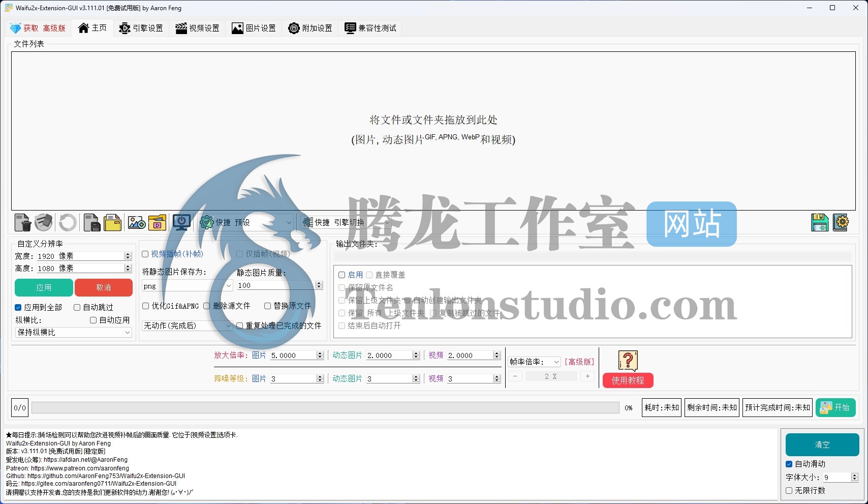Click the 输出文件夹 path field
This screenshot has width=868, height=504.
click(593, 256)
